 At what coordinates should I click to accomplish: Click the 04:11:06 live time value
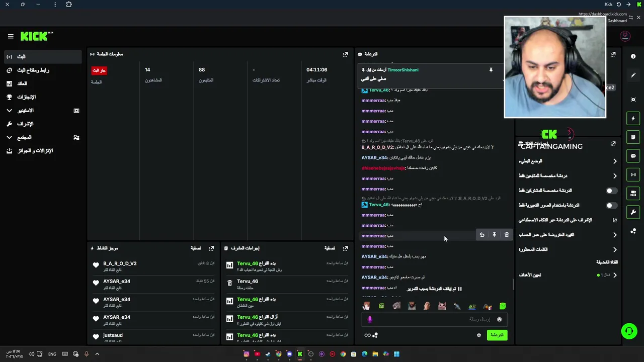coord(316,70)
